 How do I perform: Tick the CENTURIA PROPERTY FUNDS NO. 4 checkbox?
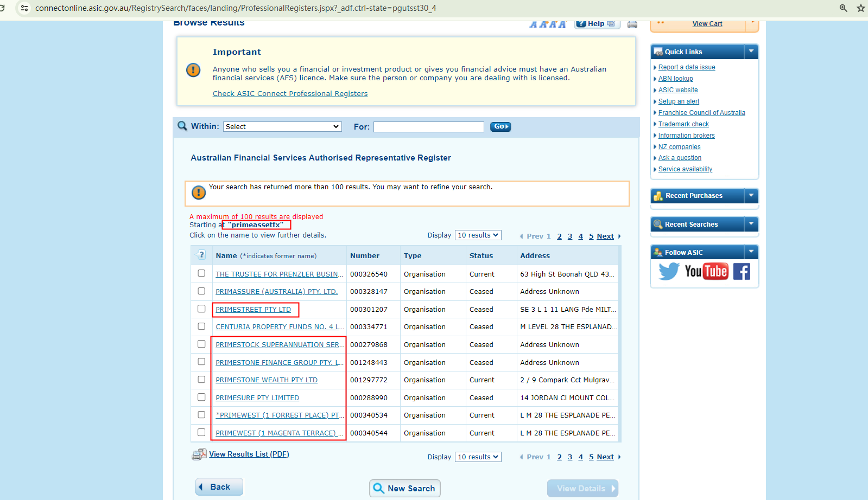tap(201, 326)
